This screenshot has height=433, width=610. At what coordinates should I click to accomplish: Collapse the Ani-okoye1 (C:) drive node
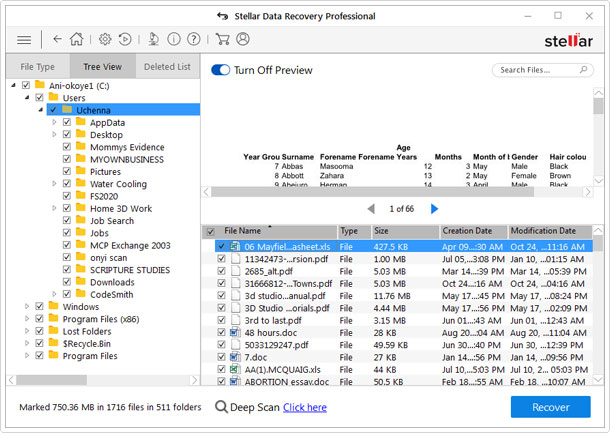pos(14,85)
